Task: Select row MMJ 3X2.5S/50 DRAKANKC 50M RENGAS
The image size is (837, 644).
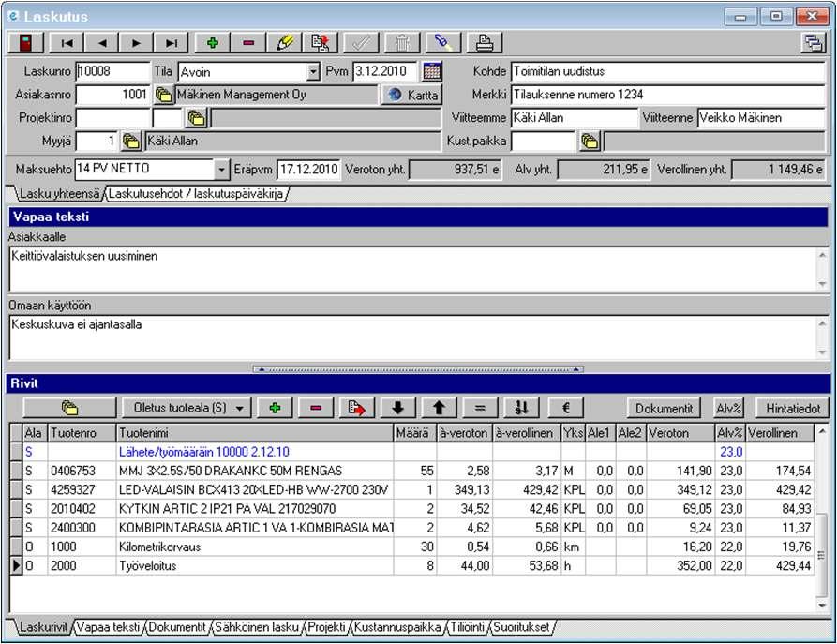Action: pyautogui.click(x=412, y=471)
